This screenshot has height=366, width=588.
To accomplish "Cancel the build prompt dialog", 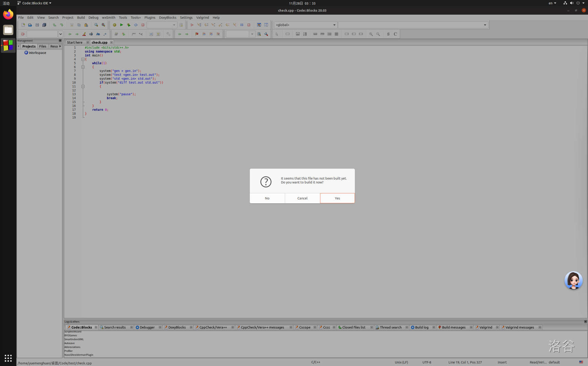I will [x=302, y=198].
